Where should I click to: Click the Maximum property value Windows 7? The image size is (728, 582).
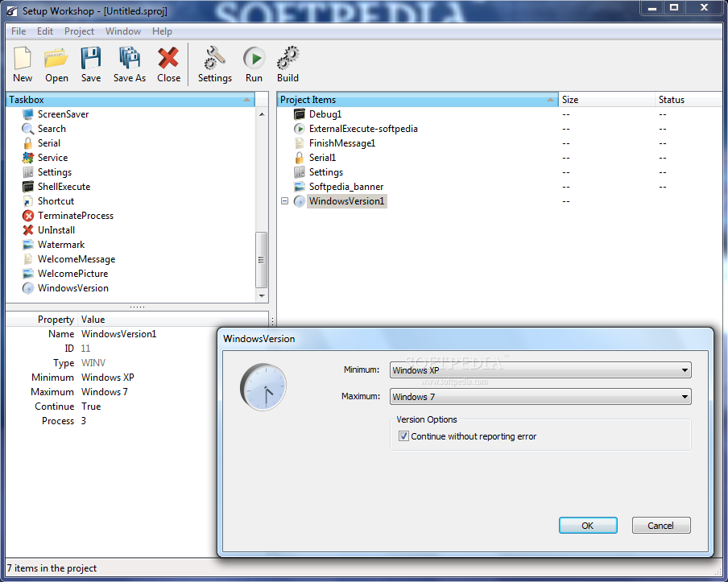pos(105,392)
